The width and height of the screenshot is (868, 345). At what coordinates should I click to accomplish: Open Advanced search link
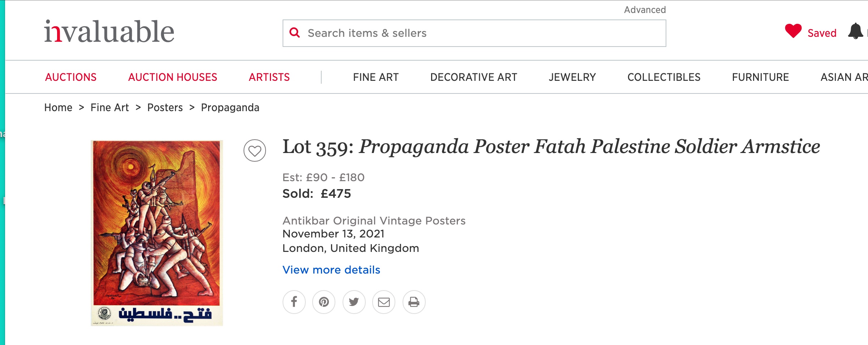tap(645, 10)
